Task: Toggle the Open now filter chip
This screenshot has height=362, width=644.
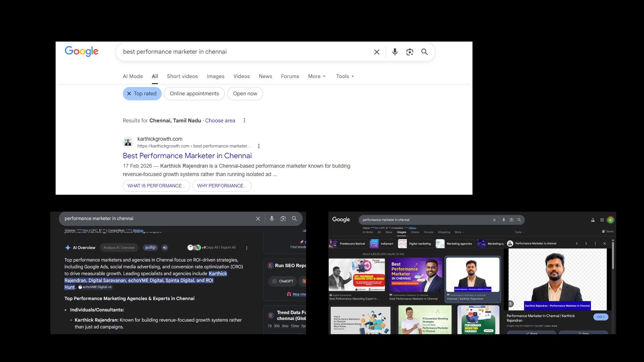Action: pyautogui.click(x=245, y=94)
